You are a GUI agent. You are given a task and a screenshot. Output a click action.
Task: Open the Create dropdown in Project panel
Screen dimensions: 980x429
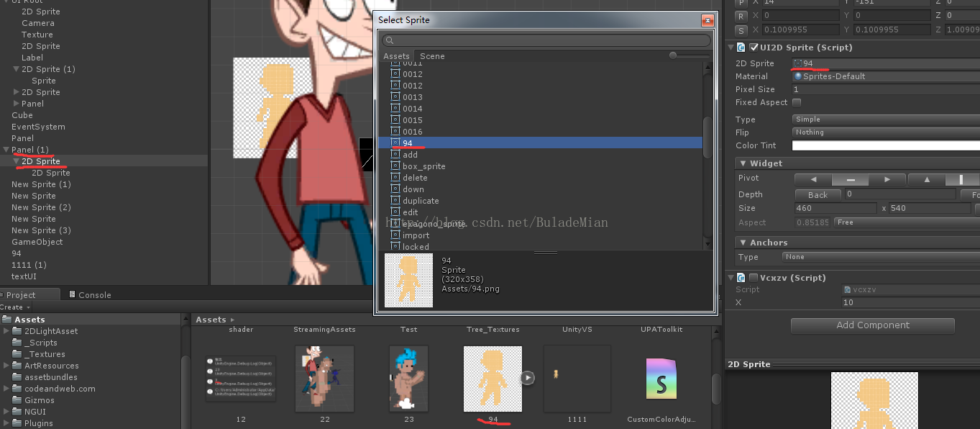(x=14, y=307)
